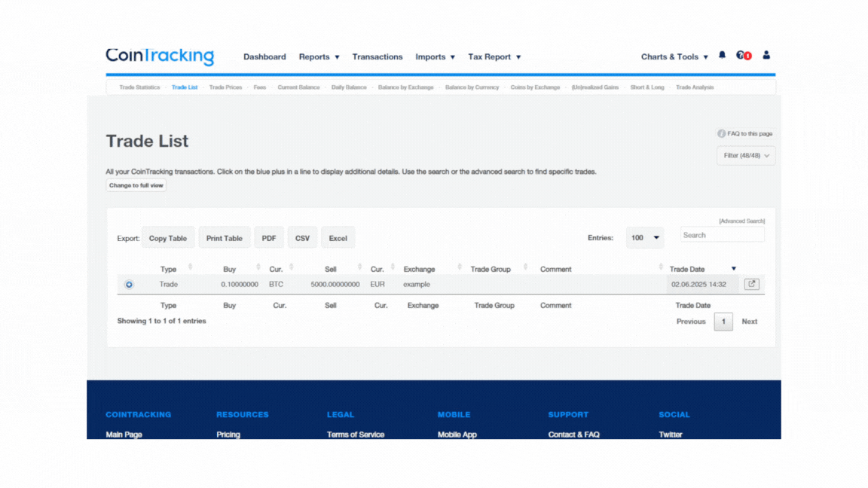Open Advanced Search link

tap(741, 221)
